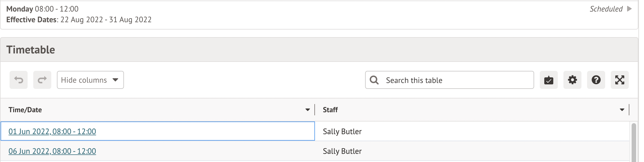
Task: Click the redo arrow icon
Action: click(x=42, y=80)
